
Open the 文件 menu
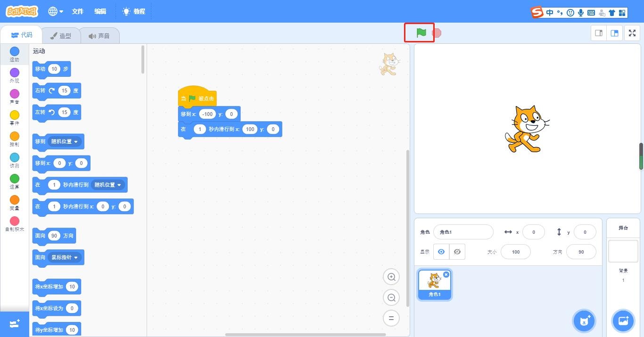tap(78, 11)
